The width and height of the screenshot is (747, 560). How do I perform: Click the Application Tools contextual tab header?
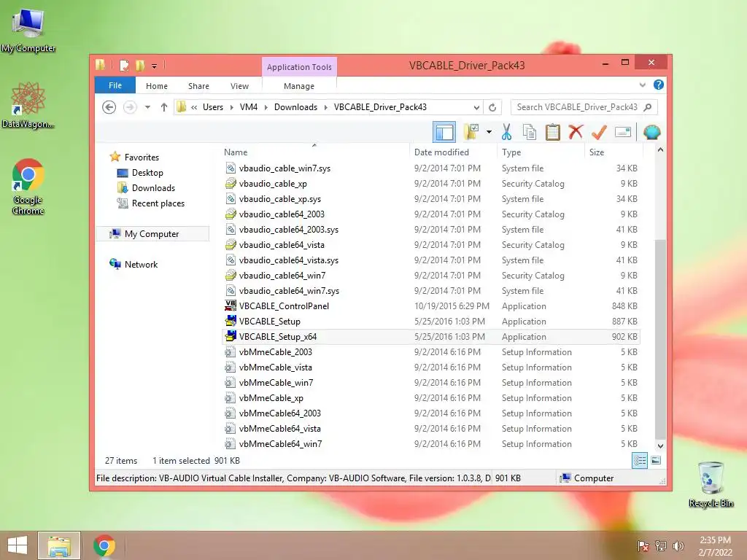[x=299, y=67]
